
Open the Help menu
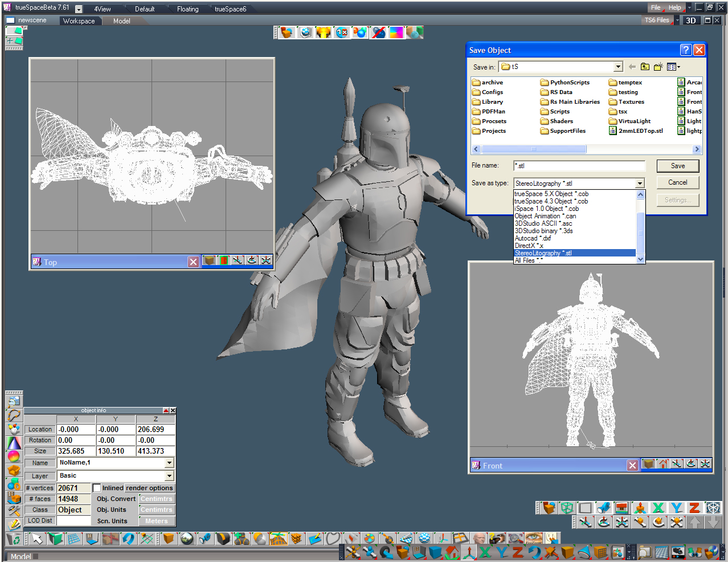click(674, 7)
